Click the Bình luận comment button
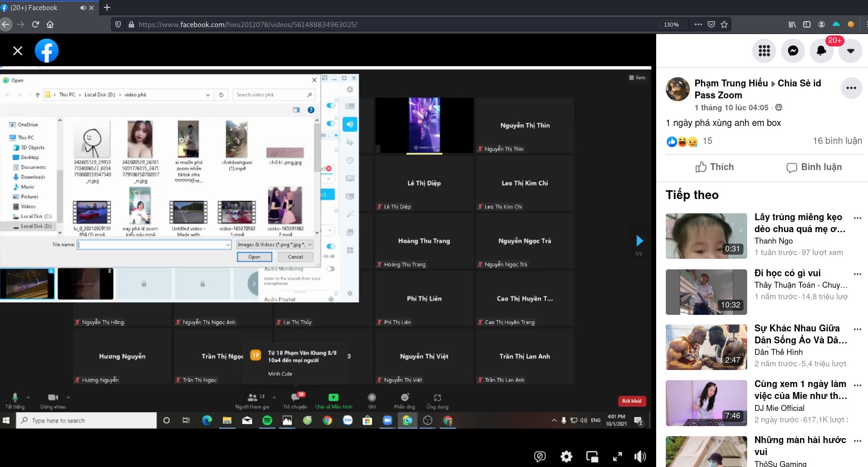868x467 pixels. tap(814, 167)
